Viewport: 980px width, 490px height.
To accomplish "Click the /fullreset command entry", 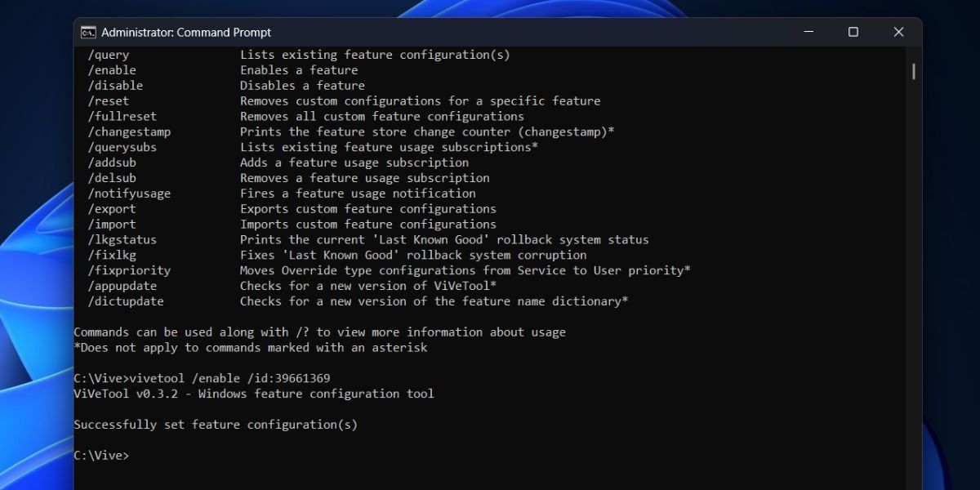I will 122,117.
